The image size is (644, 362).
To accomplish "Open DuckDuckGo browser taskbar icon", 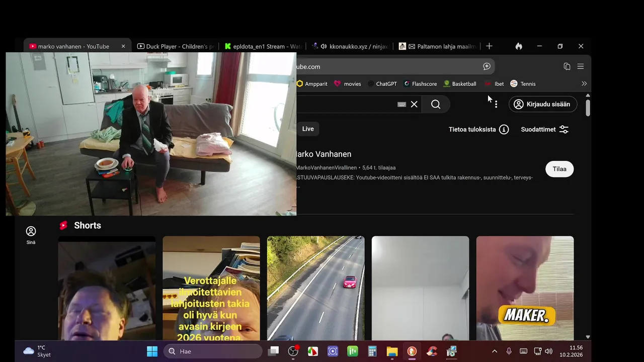I will pyautogui.click(x=412, y=351).
